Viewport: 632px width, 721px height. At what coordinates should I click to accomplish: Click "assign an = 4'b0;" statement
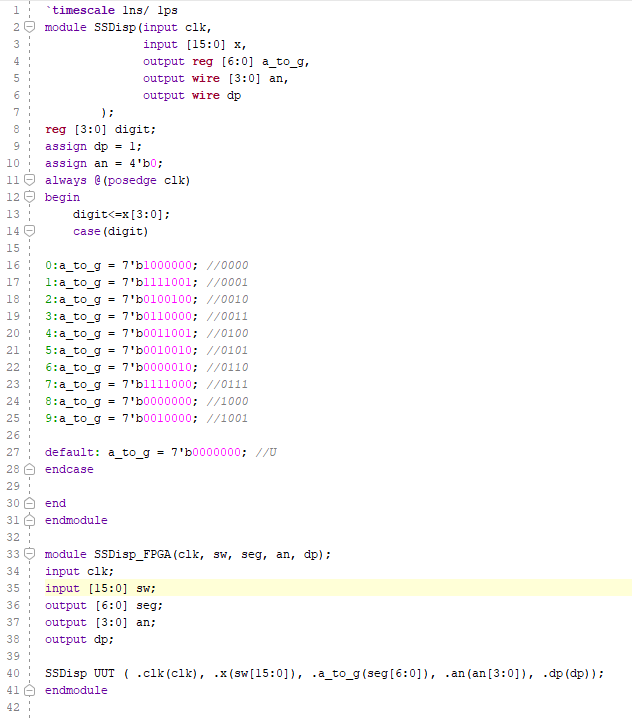pos(104,163)
